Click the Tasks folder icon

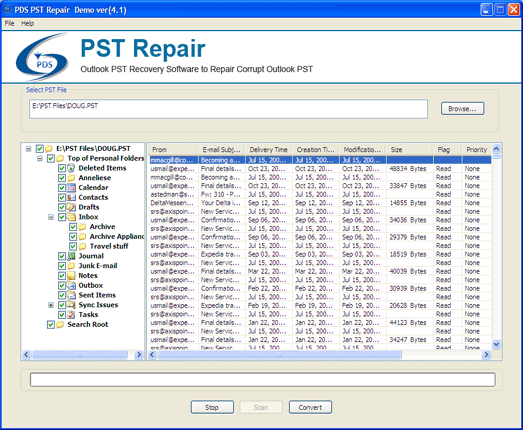pyautogui.click(x=71, y=315)
